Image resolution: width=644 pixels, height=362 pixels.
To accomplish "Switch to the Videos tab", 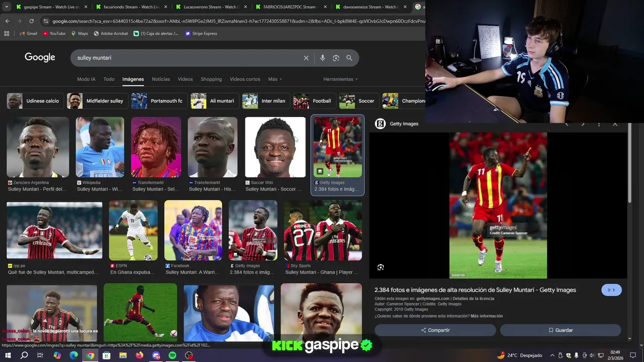I will (185, 79).
